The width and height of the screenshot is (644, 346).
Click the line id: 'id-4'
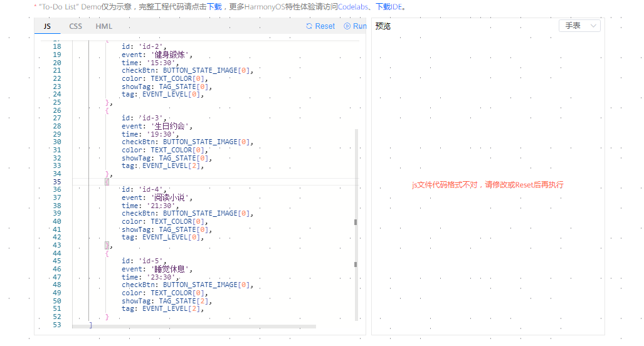point(144,190)
